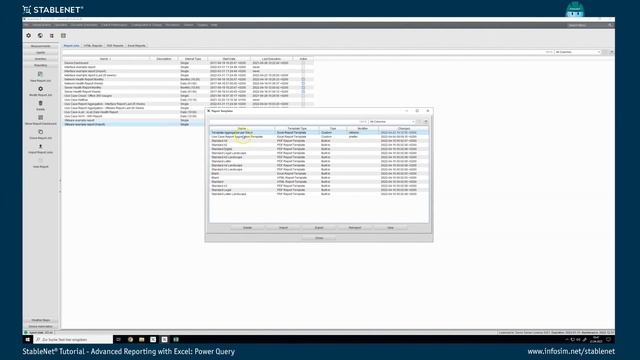The image size is (640, 360).
Task: Sort main table by Interval Type column
Action: point(193,59)
